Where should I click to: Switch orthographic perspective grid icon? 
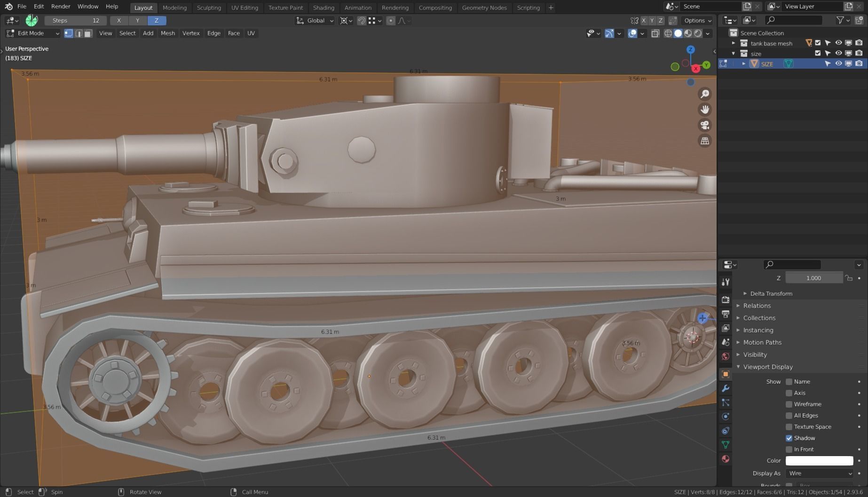point(704,141)
